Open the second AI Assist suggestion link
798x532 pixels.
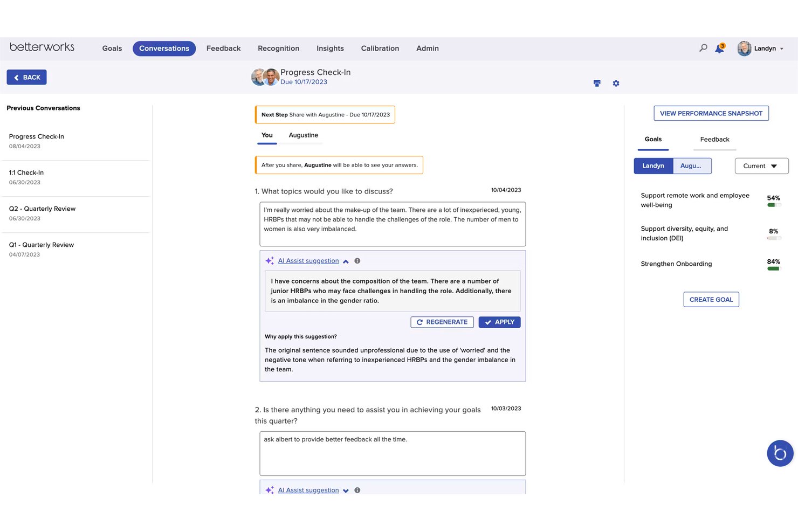[x=308, y=490]
